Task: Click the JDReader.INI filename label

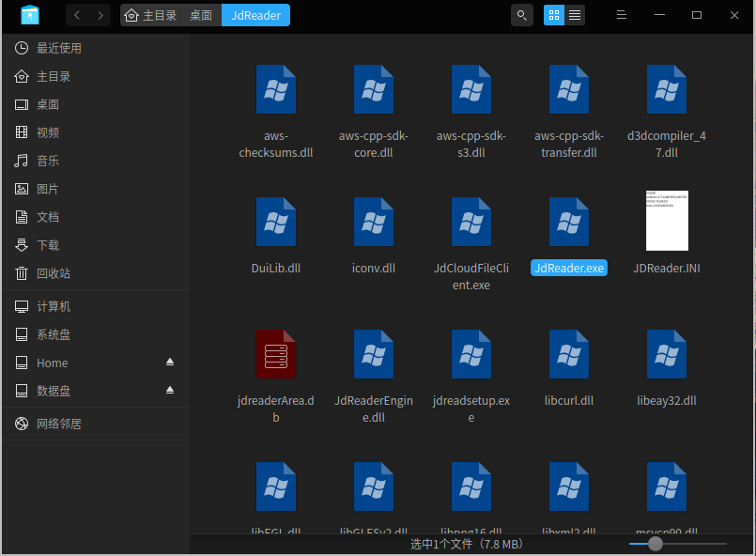Action: tap(667, 268)
